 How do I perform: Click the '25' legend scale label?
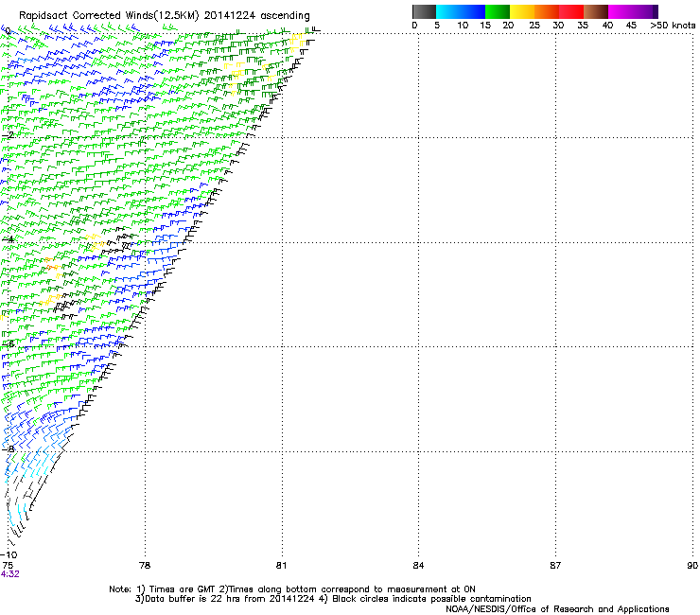click(534, 26)
